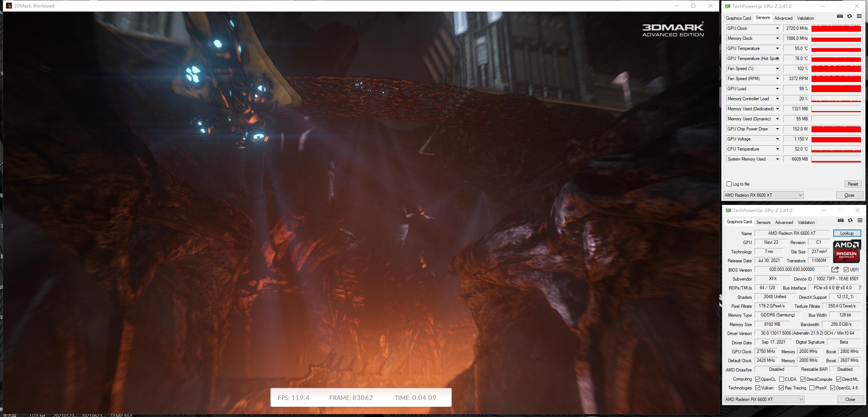Click Close button in Sensors window
Image resolution: width=868 pixels, height=417 pixels.
tap(849, 195)
